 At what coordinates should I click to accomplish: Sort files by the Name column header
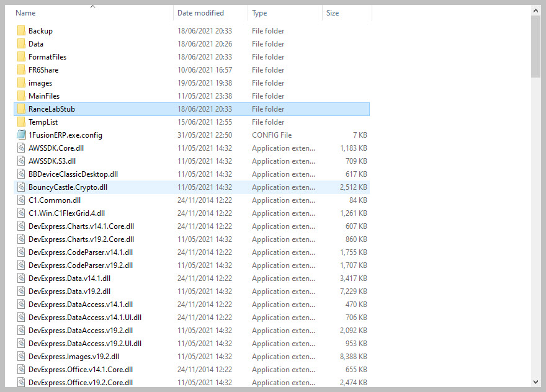click(x=25, y=13)
